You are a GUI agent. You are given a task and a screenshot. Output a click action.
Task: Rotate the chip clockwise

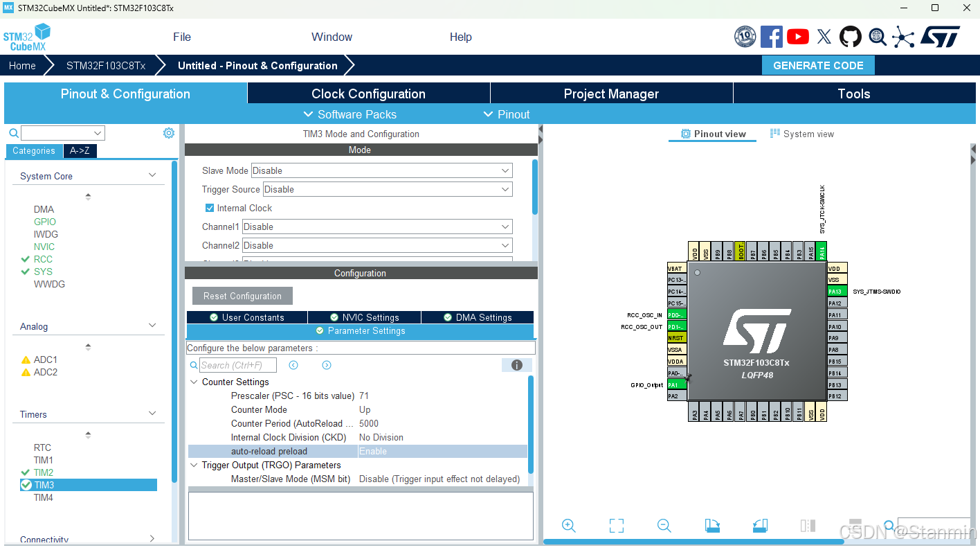click(x=712, y=526)
